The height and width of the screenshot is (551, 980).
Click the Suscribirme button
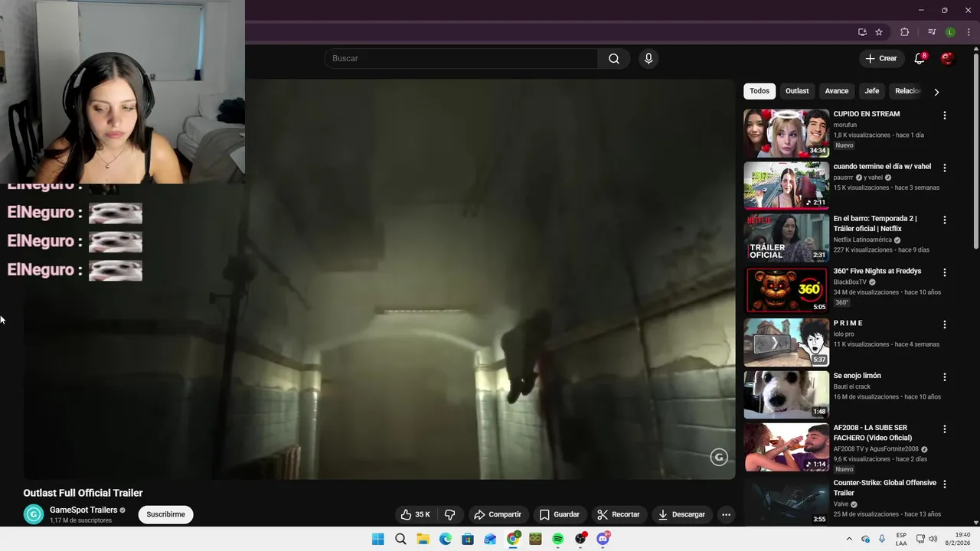(x=165, y=514)
